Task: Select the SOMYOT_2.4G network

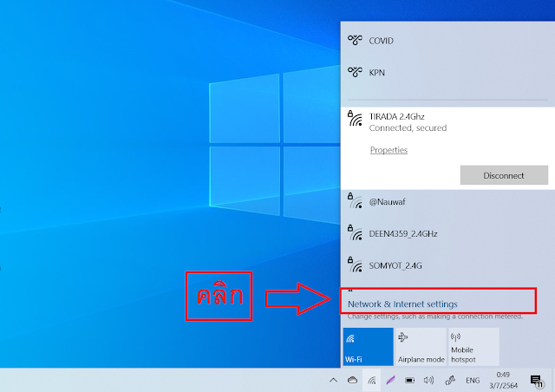Action: [x=447, y=265]
